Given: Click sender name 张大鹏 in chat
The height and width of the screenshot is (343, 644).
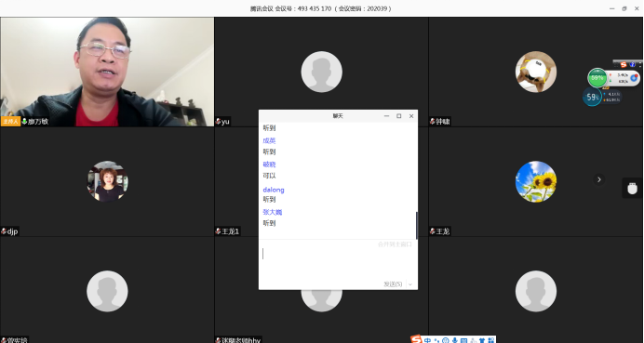Looking at the screenshot, I should (x=273, y=212).
